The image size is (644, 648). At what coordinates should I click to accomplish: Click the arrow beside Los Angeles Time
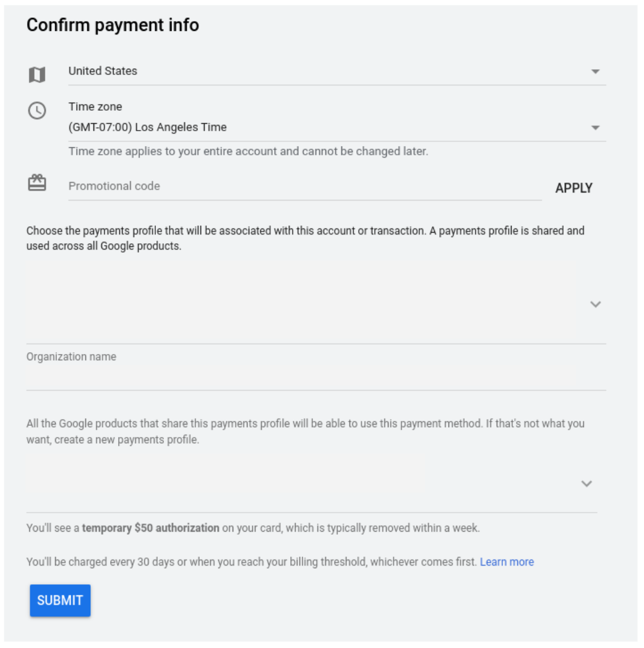[595, 128]
